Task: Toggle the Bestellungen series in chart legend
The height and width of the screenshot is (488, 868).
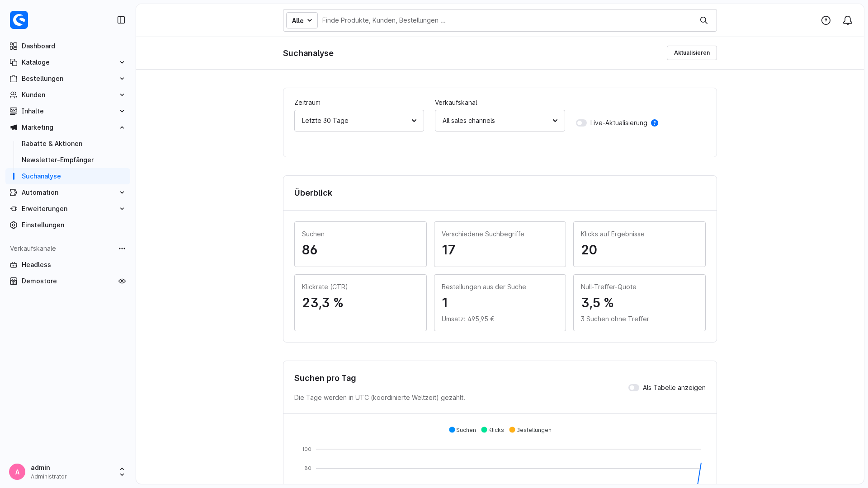Action: click(530, 430)
